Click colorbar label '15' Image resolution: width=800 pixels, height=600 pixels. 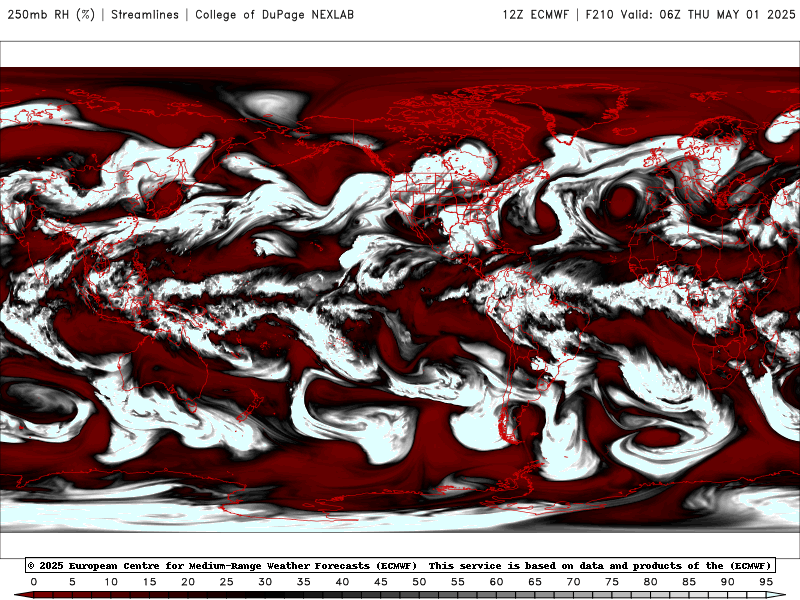[149, 582]
